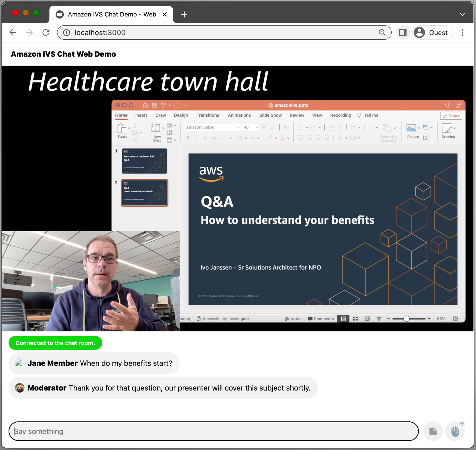
Task: Adjust the 85% zoom slider
Action: pos(407,319)
